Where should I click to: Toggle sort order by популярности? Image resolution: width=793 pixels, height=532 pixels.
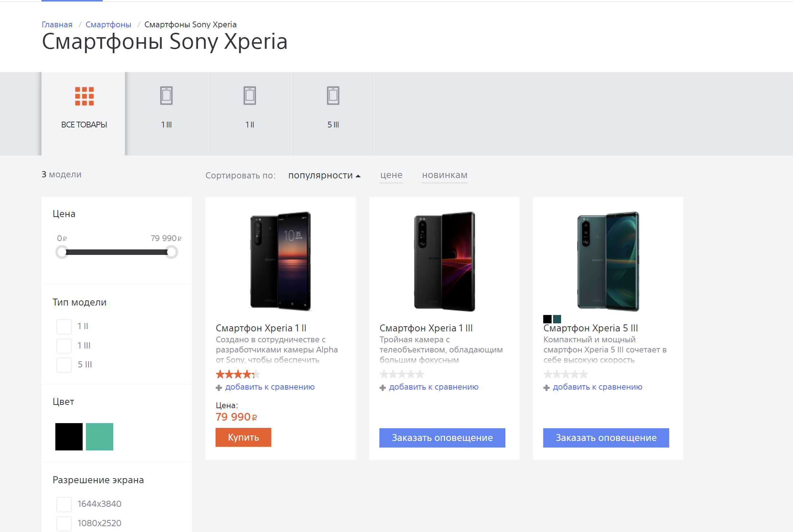tap(324, 176)
